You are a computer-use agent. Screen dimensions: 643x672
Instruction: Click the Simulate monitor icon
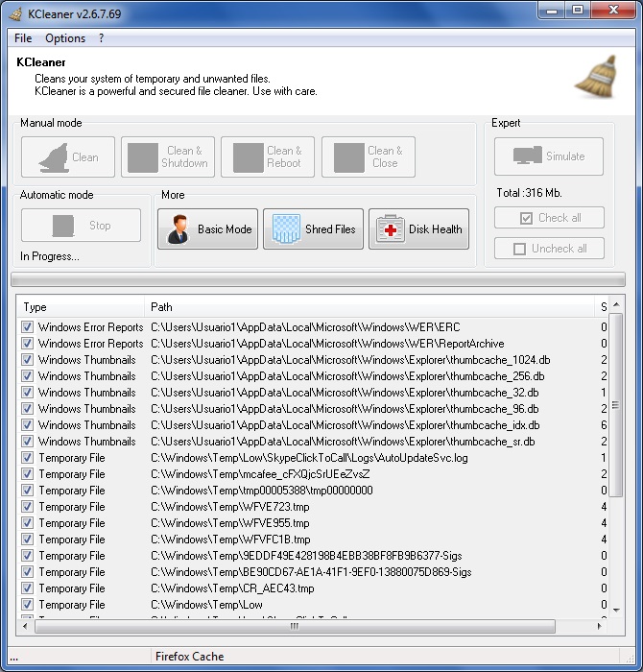click(x=527, y=156)
